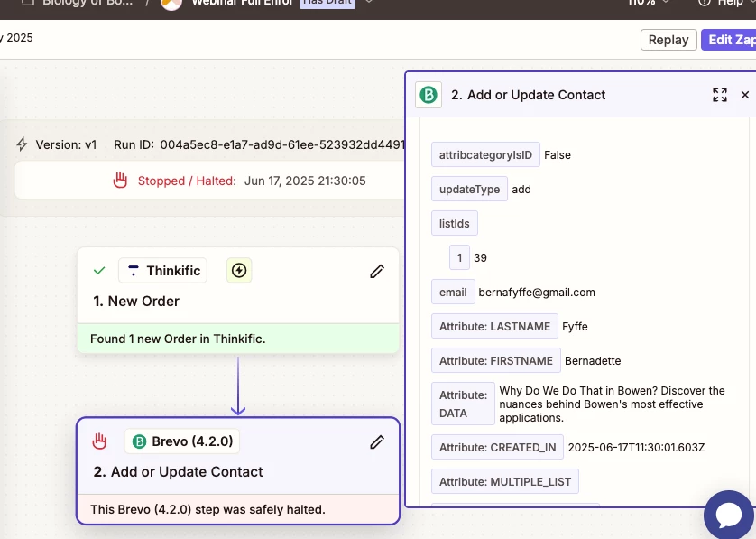Close the Add or Update Contact panel
The image size is (756, 539).
pos(745,95)
